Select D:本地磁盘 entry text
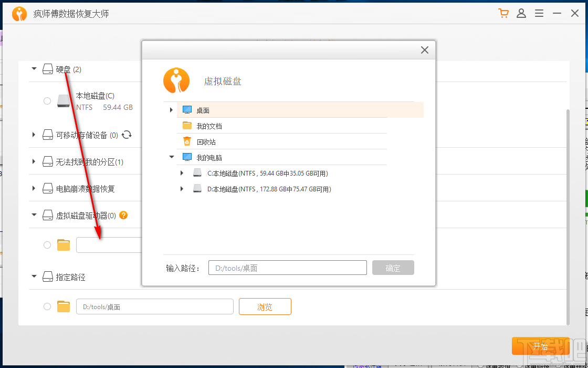588x368 pixels. click(269, 189)
